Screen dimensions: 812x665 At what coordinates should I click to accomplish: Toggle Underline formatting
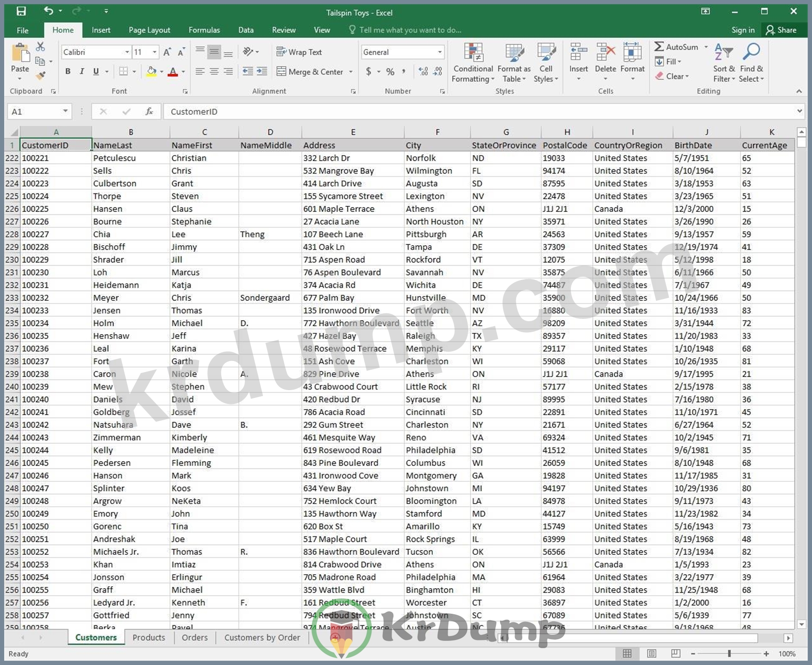click(96, 71)
